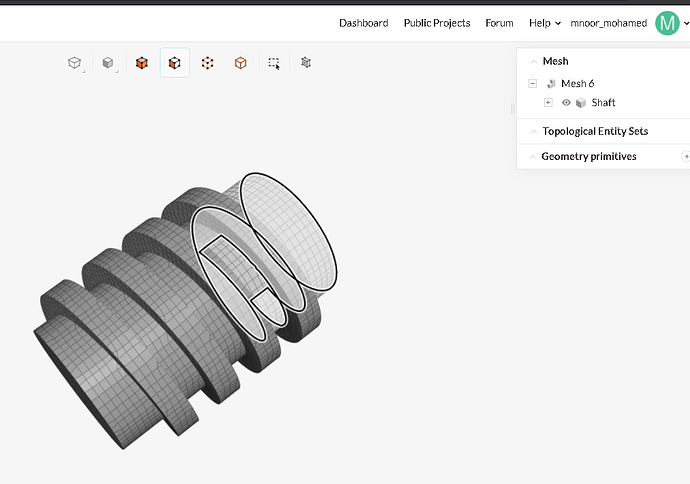Open the view orientation cube dropdown

coord(75,63)
